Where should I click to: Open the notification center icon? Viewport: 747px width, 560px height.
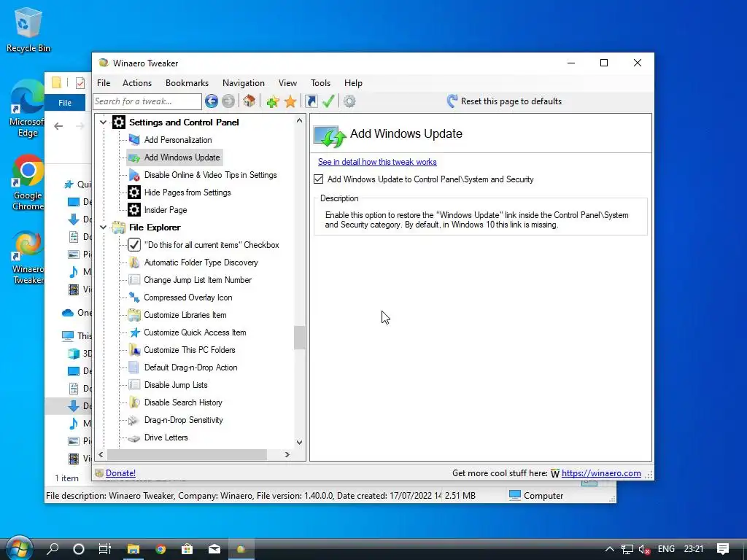pos(723,549)
